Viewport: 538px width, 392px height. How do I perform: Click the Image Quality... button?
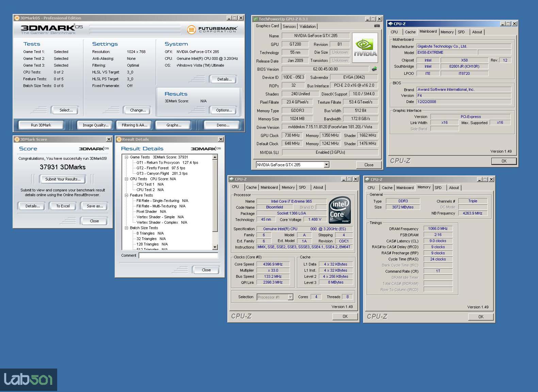[x=96, y=125]
